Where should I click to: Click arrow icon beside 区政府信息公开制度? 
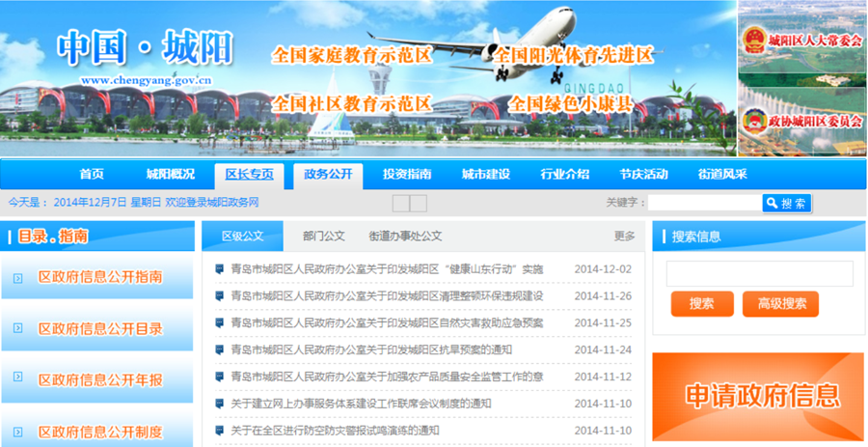point(17,432)
